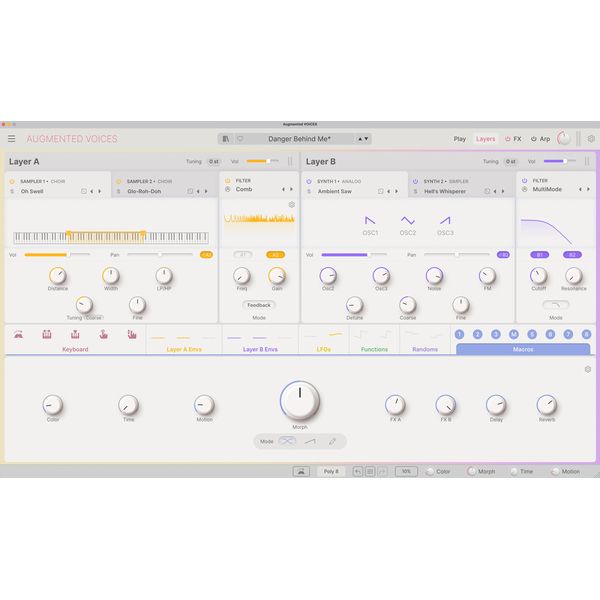This screenshot has width=600, height=600.
Task: Select OSC3 waveform icon
Action: coord(445,221)
